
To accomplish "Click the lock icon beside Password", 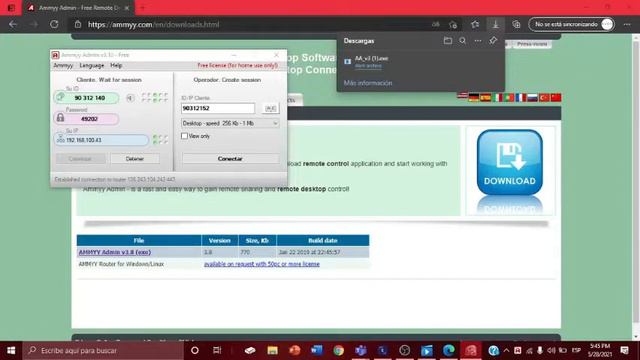I will [60, 118].
